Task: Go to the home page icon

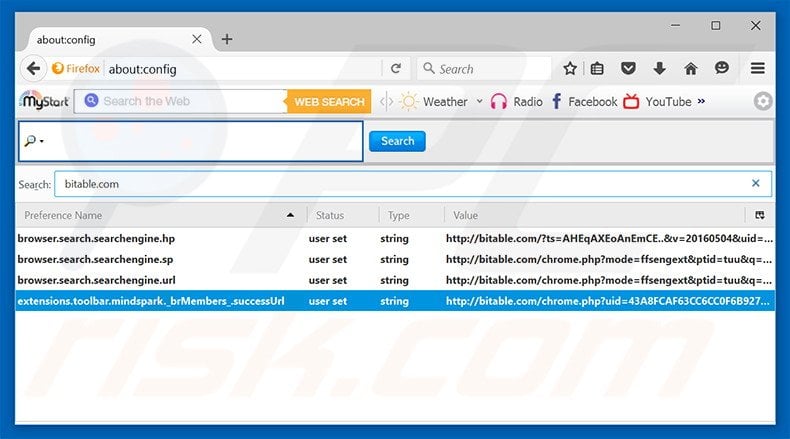Action: click(x=691, y=69)
